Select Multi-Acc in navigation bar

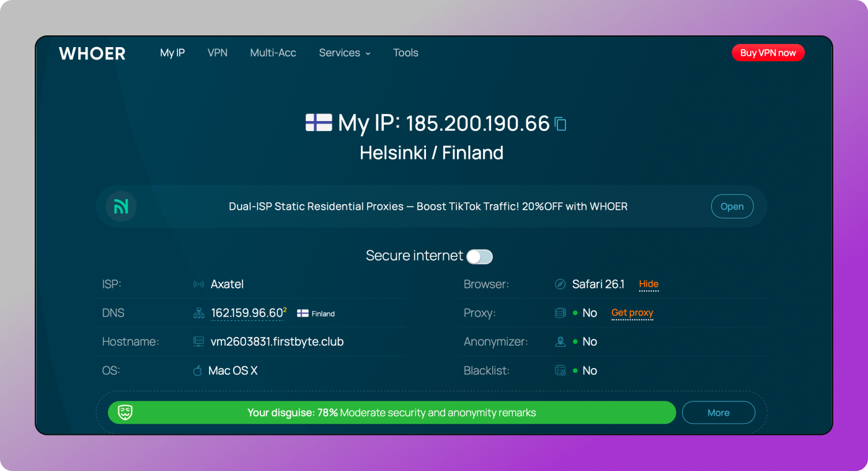point(273,53)
